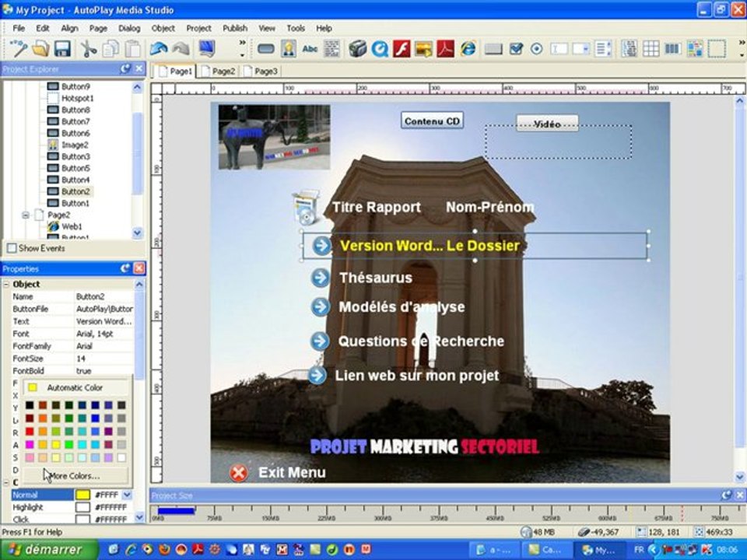The height and width of the screenshot is (560, 747).
Task: Click the Highlight color white swatch
Action: [82, 507]
